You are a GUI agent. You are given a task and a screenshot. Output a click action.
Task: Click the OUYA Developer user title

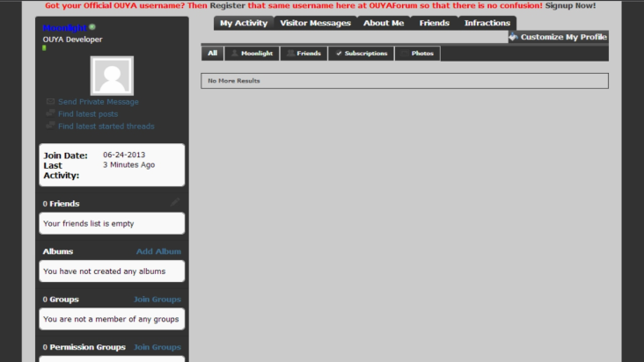coord(73,40)
